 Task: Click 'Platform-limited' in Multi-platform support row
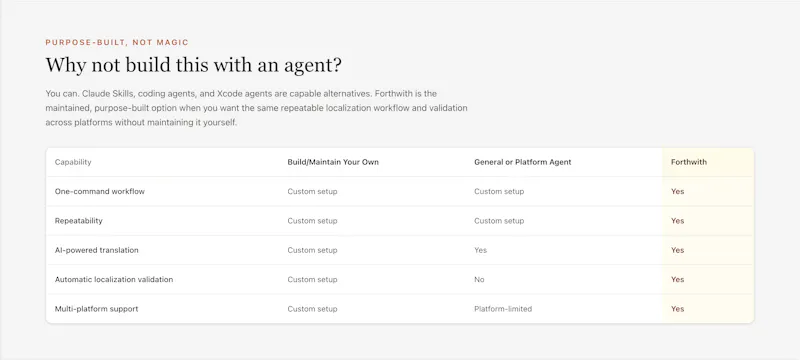coord(503,309)
